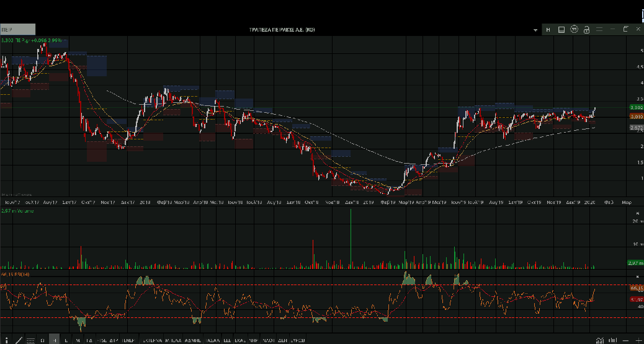
Task: Open the indicators chart icon at bottom right
Action: (x=599, y=340)
